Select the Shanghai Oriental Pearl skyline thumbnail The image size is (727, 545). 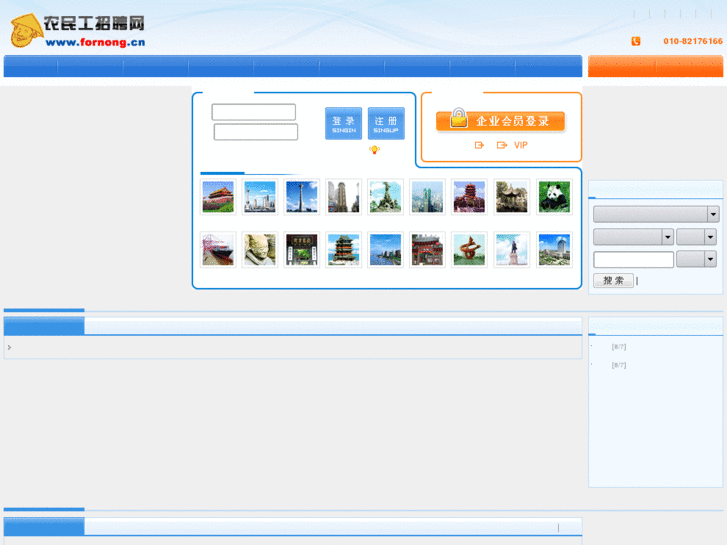(x=260, y=197)
